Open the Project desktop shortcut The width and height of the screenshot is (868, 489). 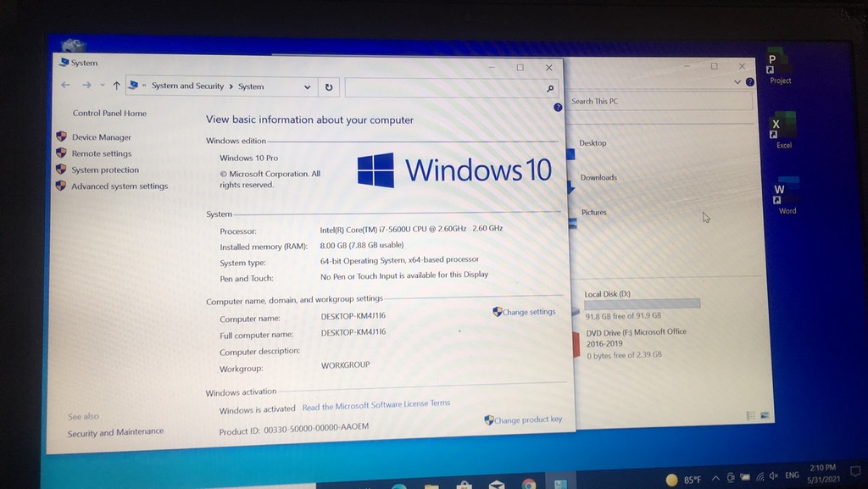(x=780, y=68)
